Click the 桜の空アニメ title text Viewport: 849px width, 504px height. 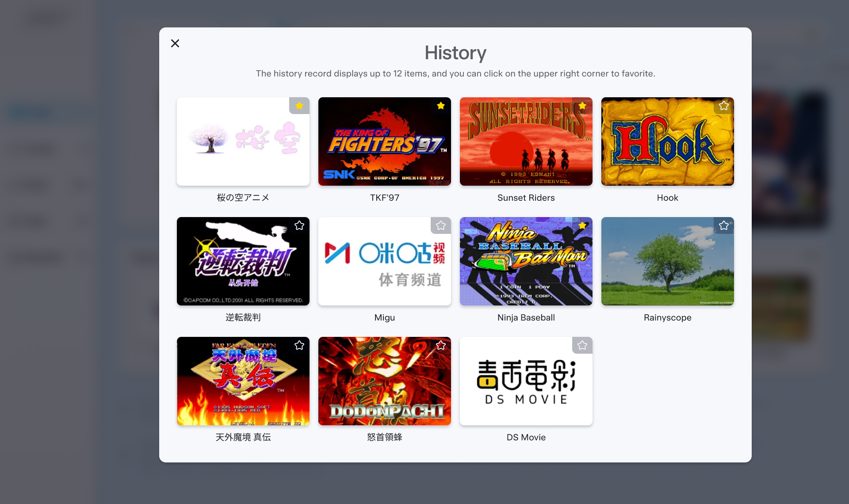point(243,198)
